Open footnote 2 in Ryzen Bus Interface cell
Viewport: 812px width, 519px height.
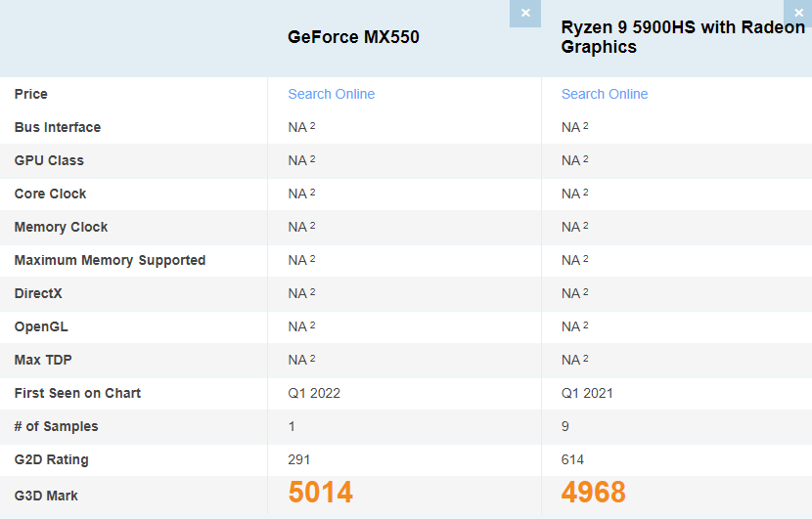(x=586, y=126)
